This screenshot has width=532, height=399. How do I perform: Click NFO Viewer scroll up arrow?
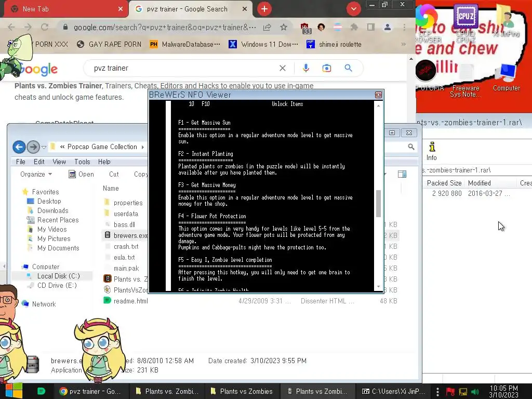pyautogui.click(x=378, y=105)
